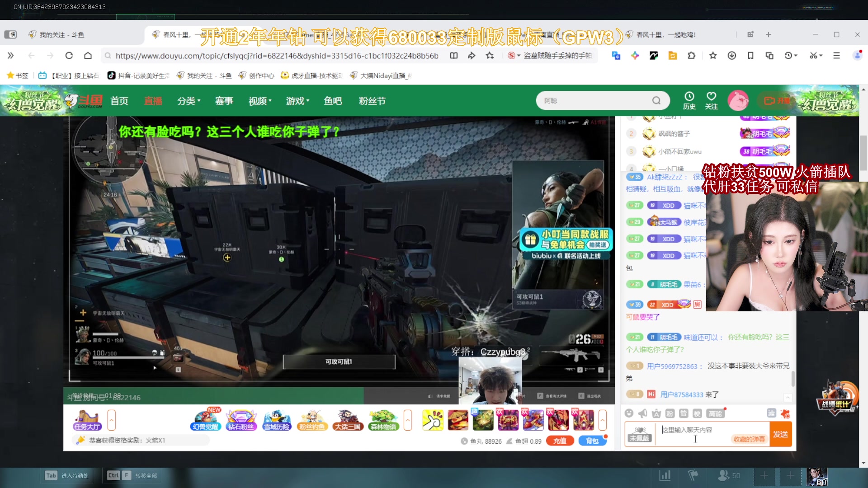Open 历史 watch history icon
Viewport: 868px width, 488px height.
(x=689, y=100)
